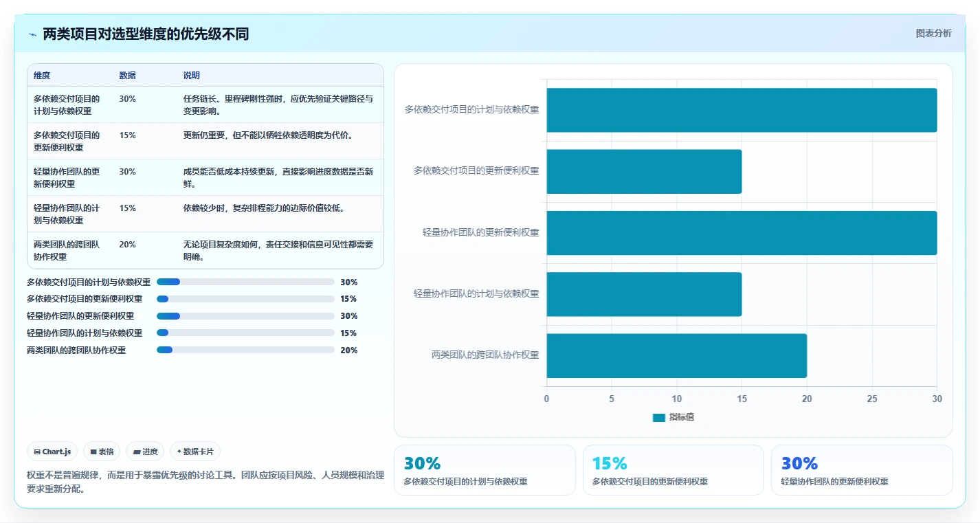Click description starting 成员能否低成本持续更新

click(x=278, y=177)
